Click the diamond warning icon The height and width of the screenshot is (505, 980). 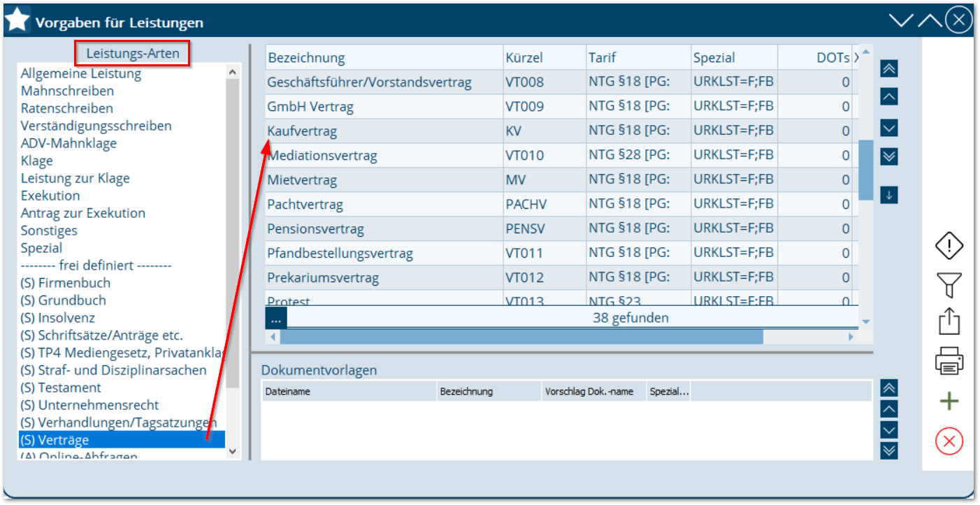949,245
